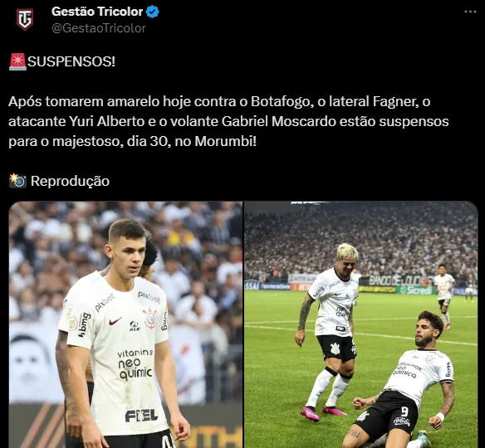Click the Reprodução photo credit text
Image resolution: width=485 pixels, height=448 pixels.
pos(71,181)
